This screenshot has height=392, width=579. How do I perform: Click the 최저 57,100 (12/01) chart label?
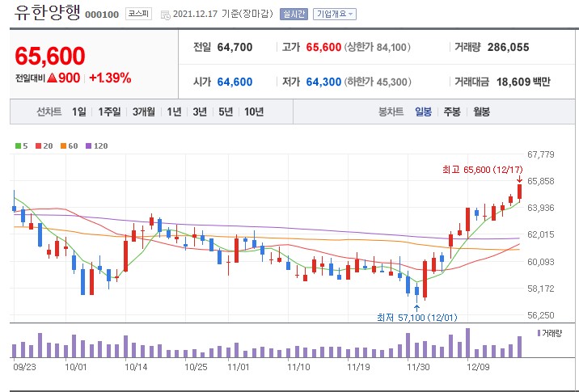pos(417,318)
